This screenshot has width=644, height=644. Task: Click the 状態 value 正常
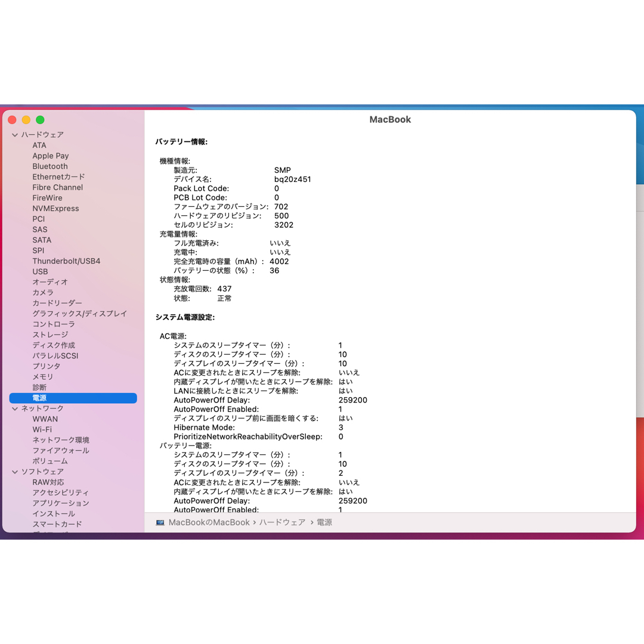tap(224, 299)
